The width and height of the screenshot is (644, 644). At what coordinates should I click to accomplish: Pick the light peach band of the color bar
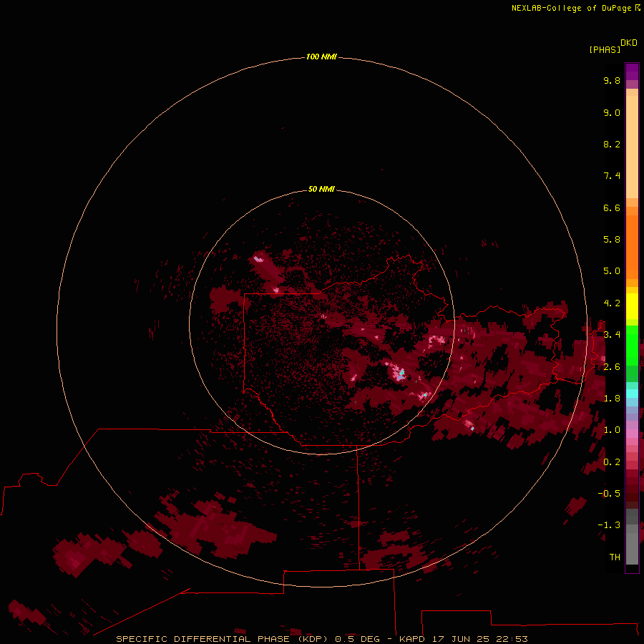pyautogui.click(x=632, y=147)
